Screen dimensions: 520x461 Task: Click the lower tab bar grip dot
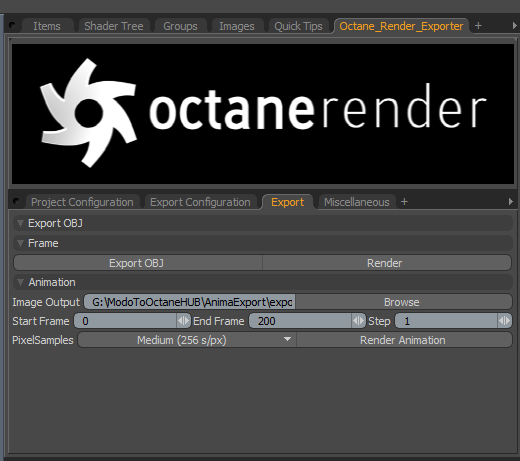pyautogui.click(x=16, y=201)
